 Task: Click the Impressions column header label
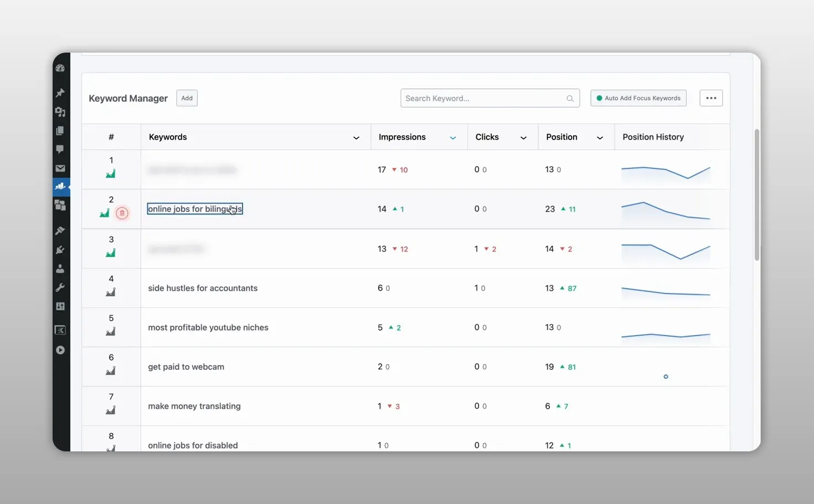point(402,137)
